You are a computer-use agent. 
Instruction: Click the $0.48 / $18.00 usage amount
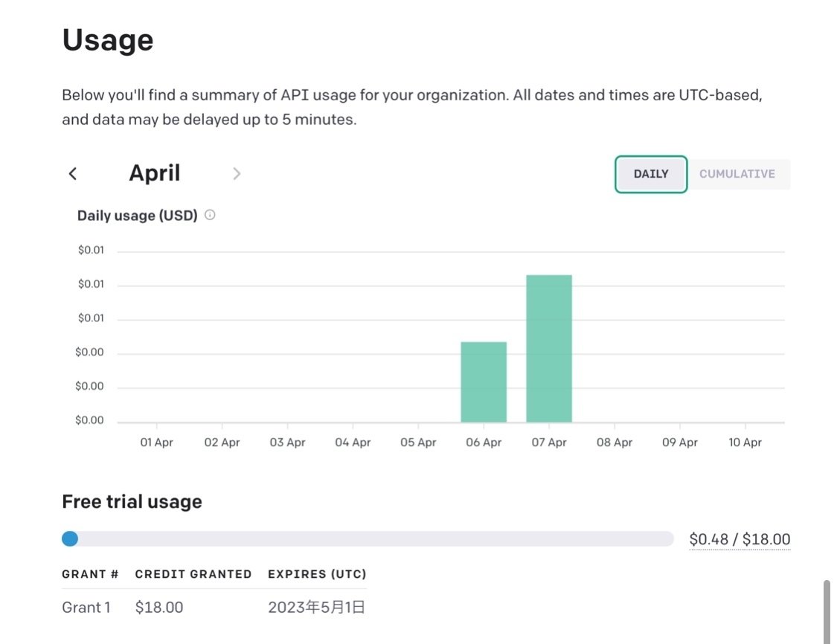pyautogui.click(x=740, y=539)
